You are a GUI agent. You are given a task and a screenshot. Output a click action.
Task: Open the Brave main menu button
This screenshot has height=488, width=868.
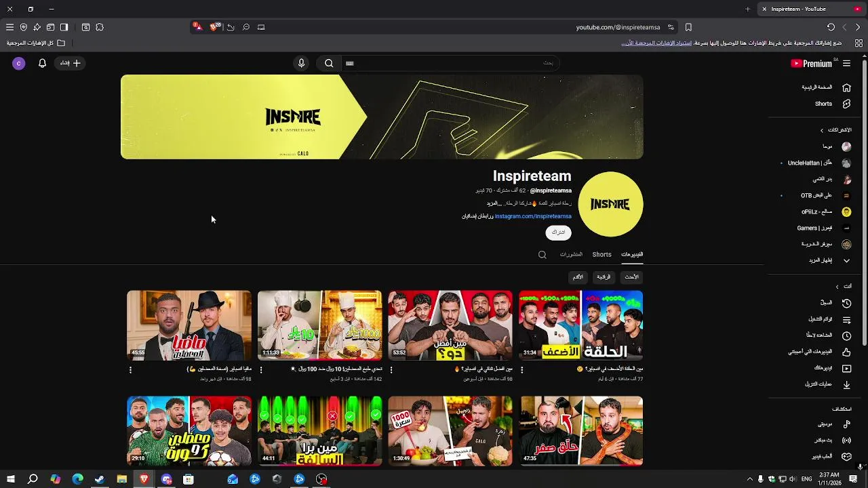[9, 27]
